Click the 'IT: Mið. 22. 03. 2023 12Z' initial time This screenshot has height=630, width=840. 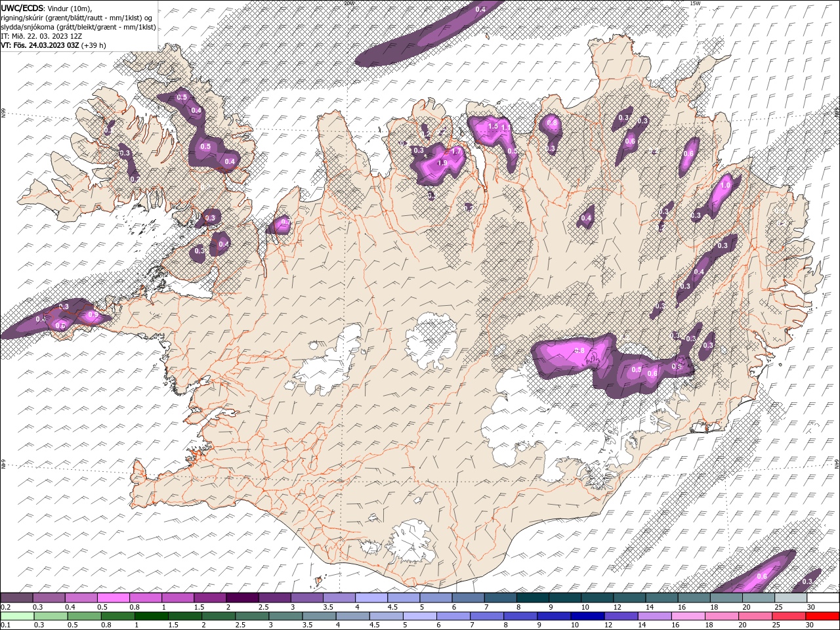(x=41, y=36)
